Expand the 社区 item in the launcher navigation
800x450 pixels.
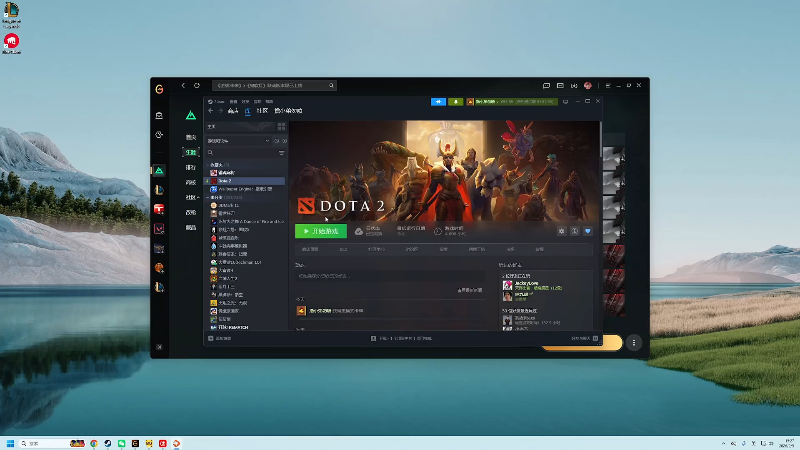[x=192, y=197]
